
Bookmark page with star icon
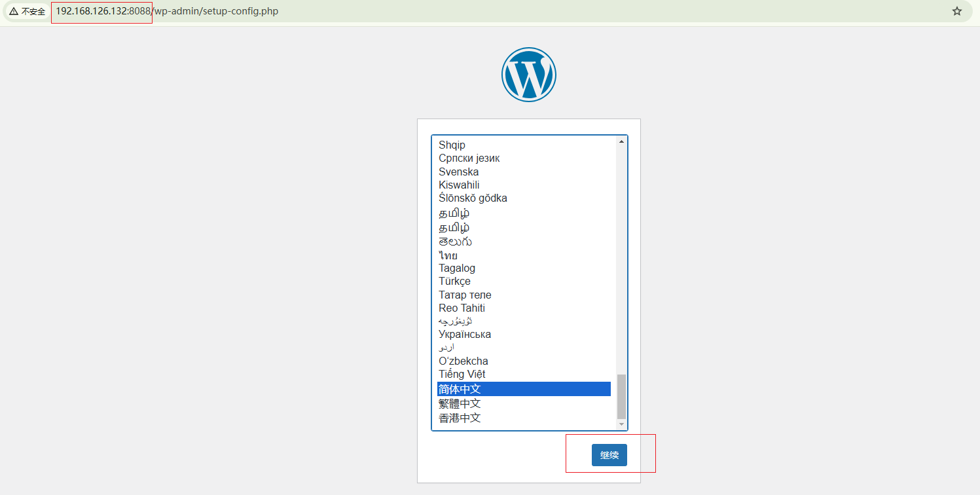pos(957,11)
